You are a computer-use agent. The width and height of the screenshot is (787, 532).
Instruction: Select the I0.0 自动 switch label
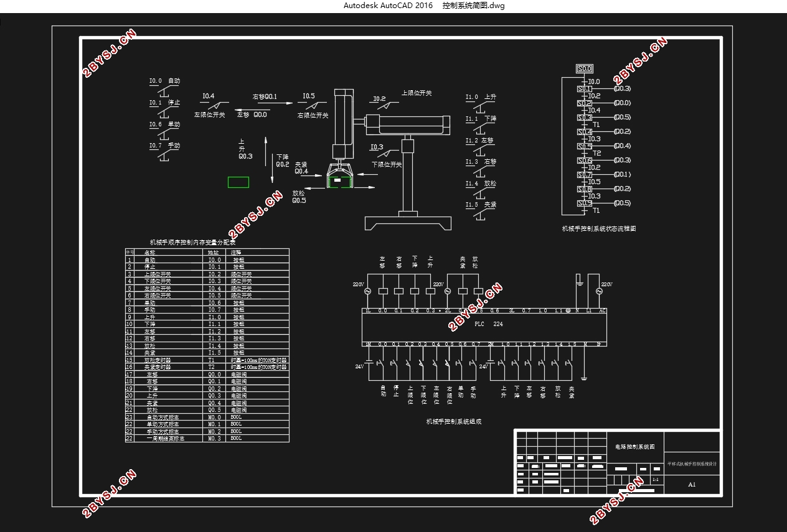point(164,81)
